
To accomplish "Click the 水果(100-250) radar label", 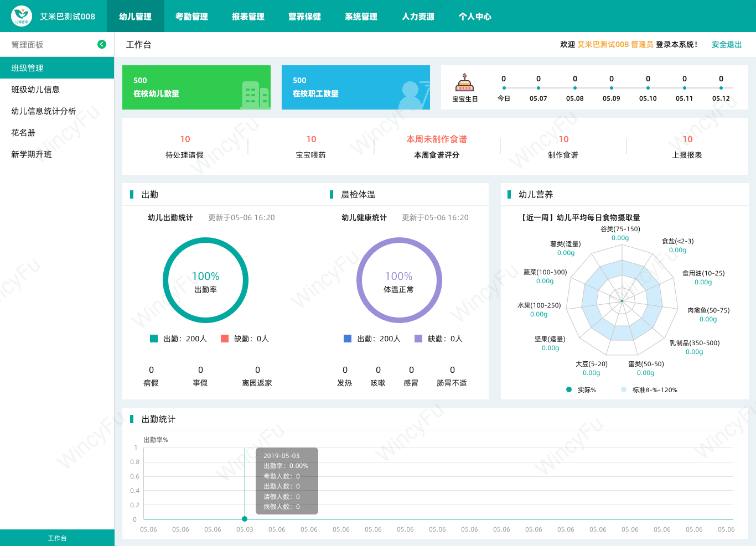I will [539, 305].
